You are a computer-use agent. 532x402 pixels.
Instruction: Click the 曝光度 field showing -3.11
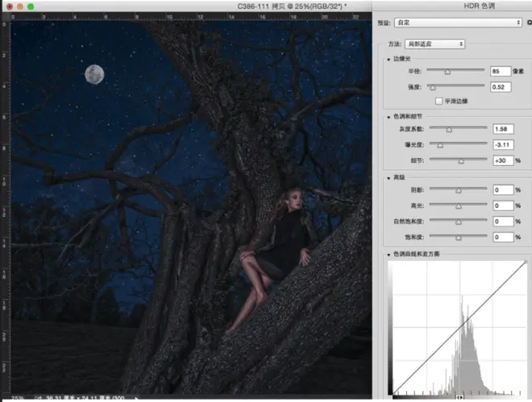[503, 145]
